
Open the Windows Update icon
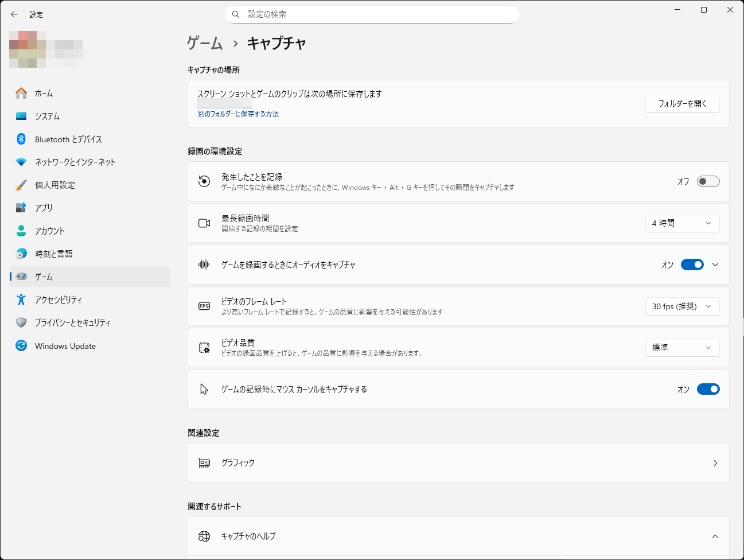coord(21,345)
